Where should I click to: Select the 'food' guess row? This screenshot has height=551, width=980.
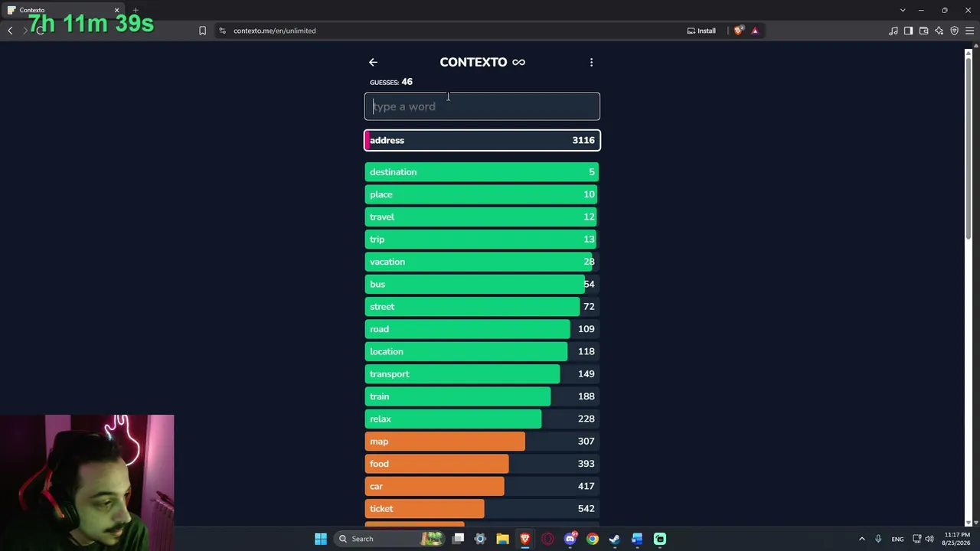[x=482, y=464]
